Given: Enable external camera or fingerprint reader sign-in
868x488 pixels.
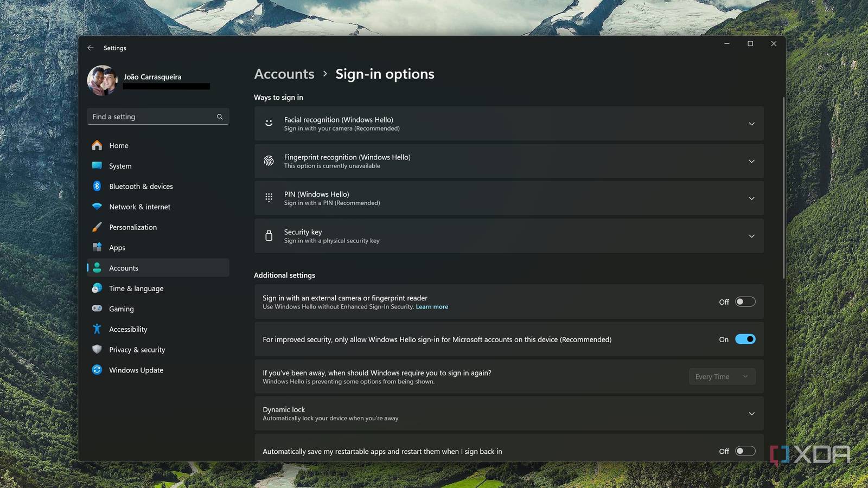Looking at the screenshot, I should [745, 302].
